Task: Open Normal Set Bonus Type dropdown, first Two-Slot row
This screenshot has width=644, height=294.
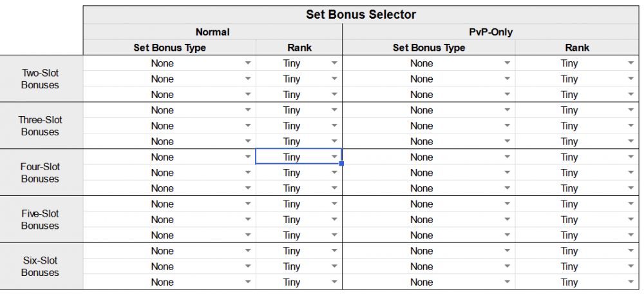Action: (248, 63)
